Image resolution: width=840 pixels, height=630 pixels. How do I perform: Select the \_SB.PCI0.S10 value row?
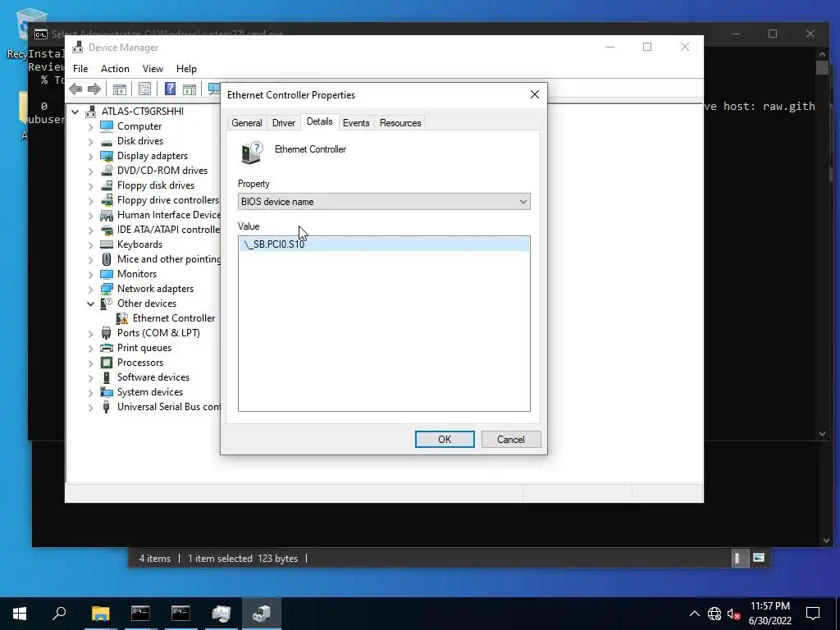pyautogui.click(x=384, y=244)
